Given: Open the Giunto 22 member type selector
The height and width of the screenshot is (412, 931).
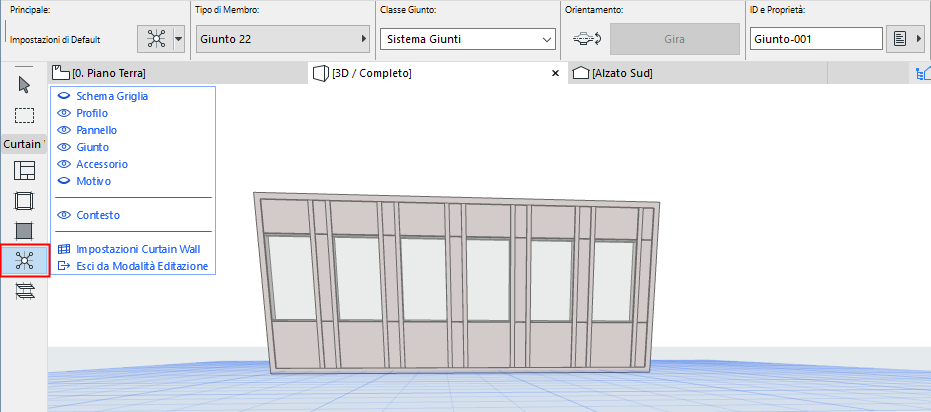Looking at the screenshot, I should tap(283, 40).
